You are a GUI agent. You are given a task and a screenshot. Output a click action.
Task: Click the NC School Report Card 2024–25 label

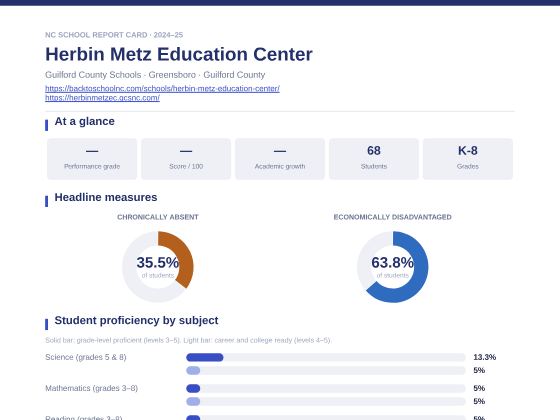(114, 35)
